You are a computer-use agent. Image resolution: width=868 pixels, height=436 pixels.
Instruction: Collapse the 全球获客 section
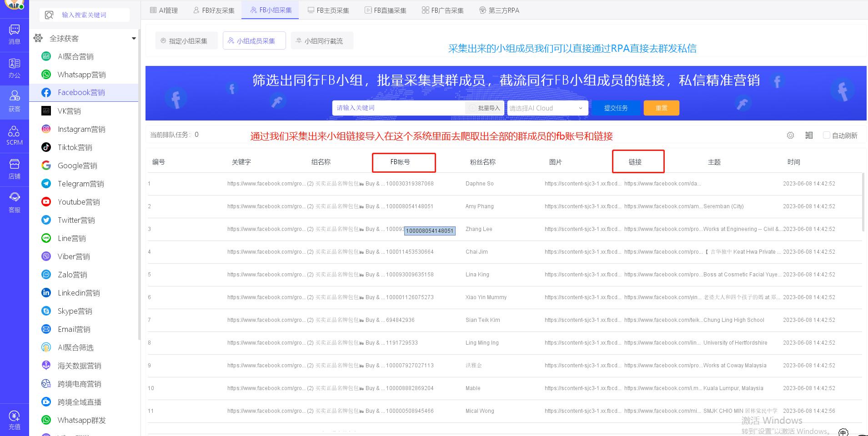pos(134,38)
